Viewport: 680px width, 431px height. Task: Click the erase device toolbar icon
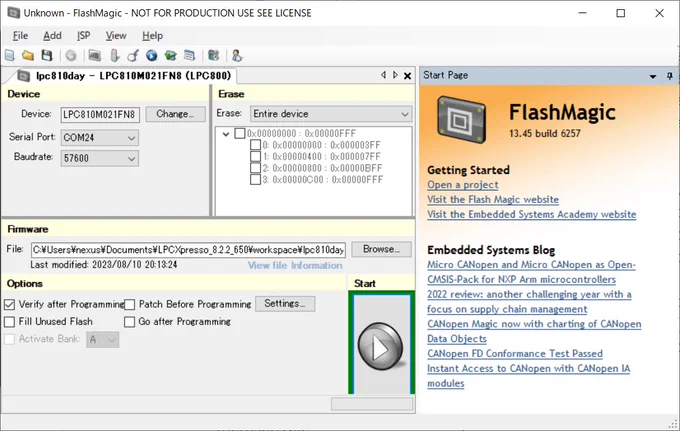tap(114, 56)
